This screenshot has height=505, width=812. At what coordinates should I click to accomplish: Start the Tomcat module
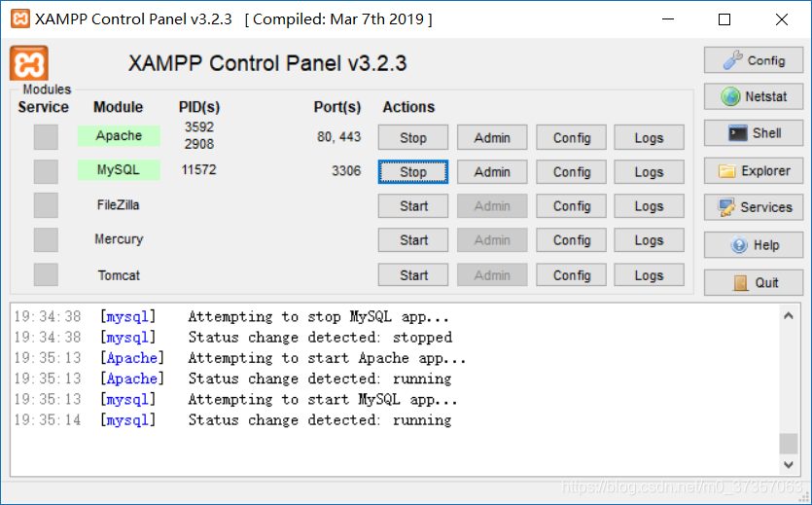click(413, 274)
